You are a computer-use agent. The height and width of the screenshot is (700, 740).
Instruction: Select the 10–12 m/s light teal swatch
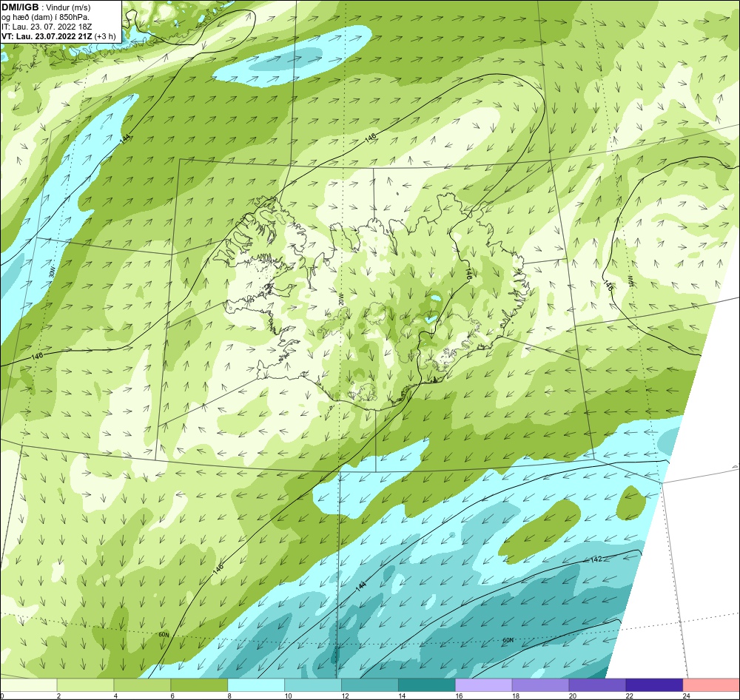point(313,685)
